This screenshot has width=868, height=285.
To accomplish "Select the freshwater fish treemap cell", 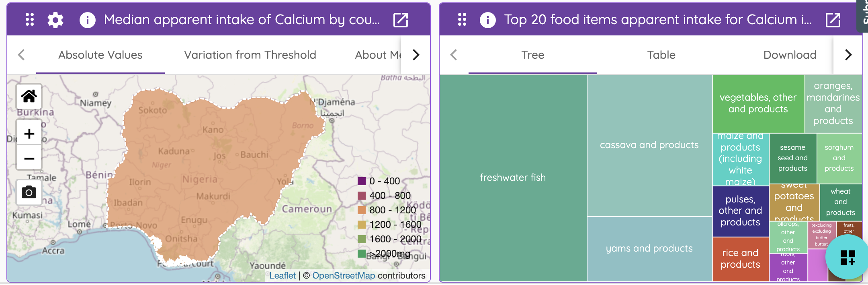I will pos(513,177).
